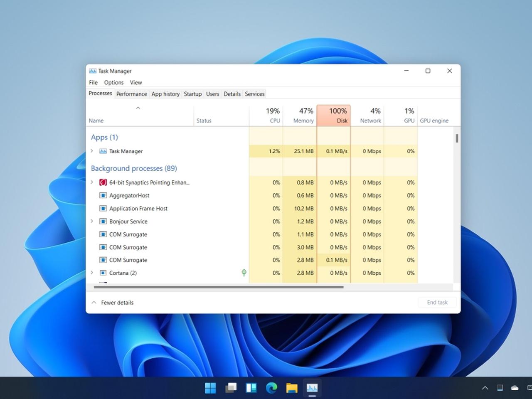Viewport: 532px width, 399px height.
Task: Click the Synaptics Pointing Enhancer red icon
Action: (103, 182)
